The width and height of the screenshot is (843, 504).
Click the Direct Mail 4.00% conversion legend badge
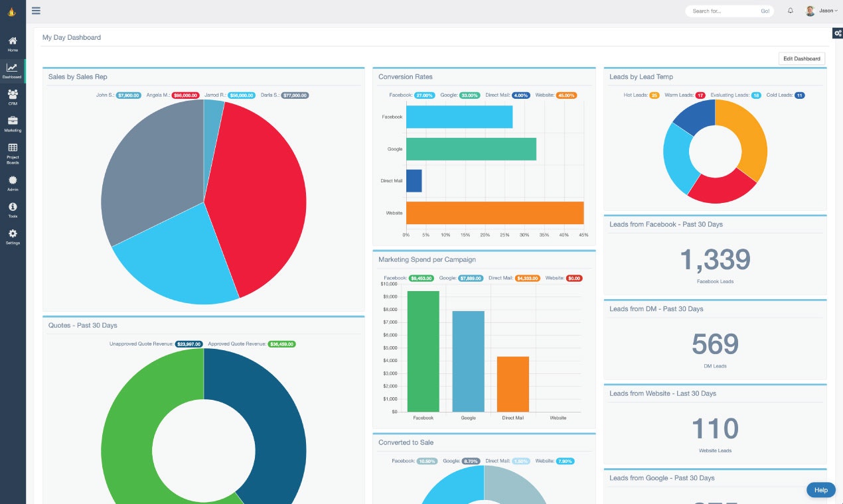point(521,95)
